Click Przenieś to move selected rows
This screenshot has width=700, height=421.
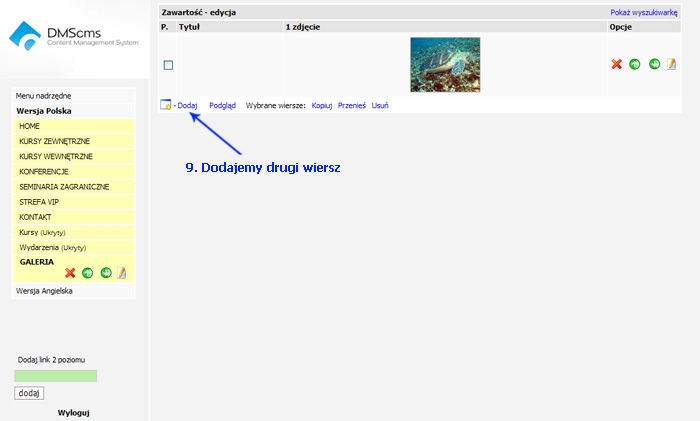pos(352,105)
